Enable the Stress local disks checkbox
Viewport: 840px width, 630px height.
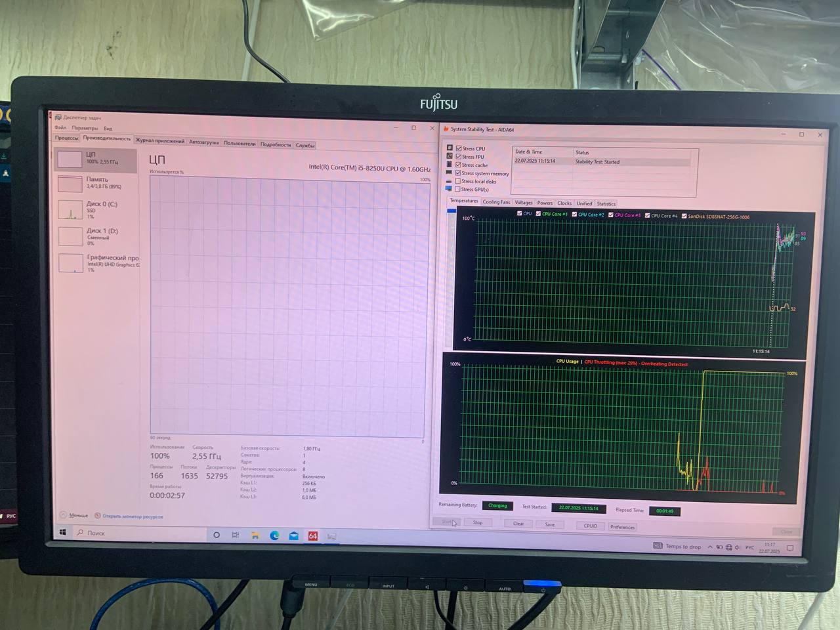[458, 181]
